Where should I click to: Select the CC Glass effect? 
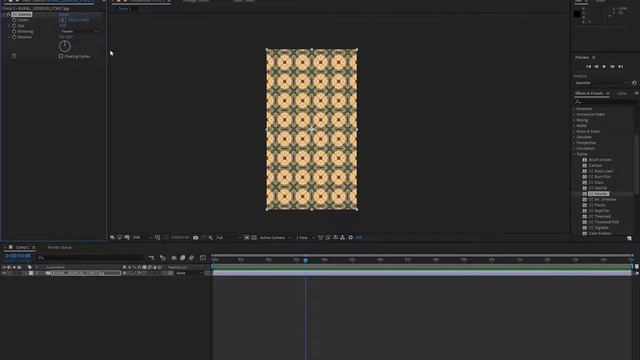pos(596,182)
